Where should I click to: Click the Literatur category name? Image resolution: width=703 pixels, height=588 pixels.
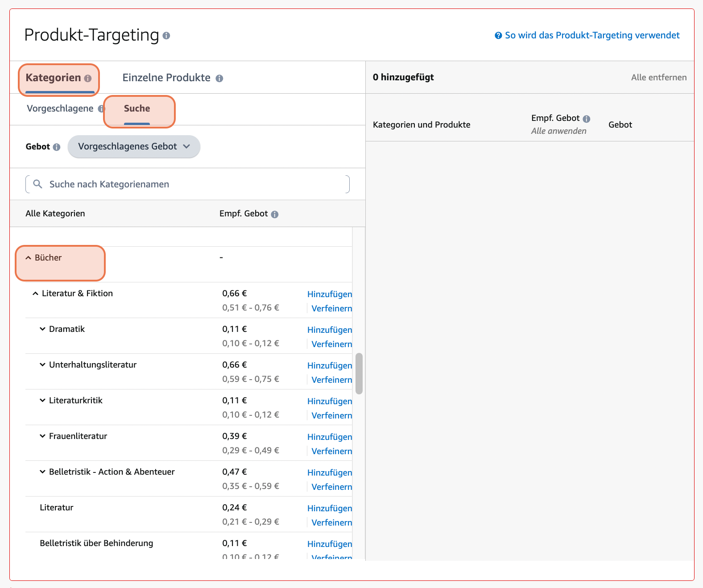pyautogui.click(x=57, y=507)
